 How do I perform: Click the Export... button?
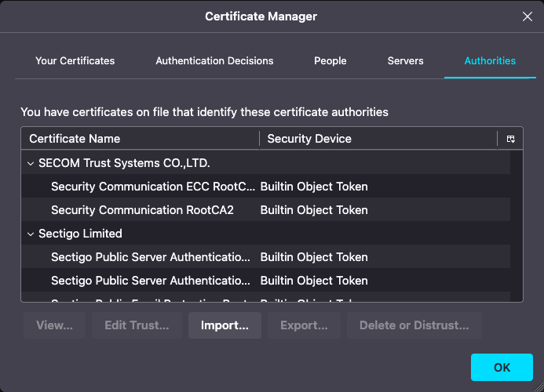point(304,325)
